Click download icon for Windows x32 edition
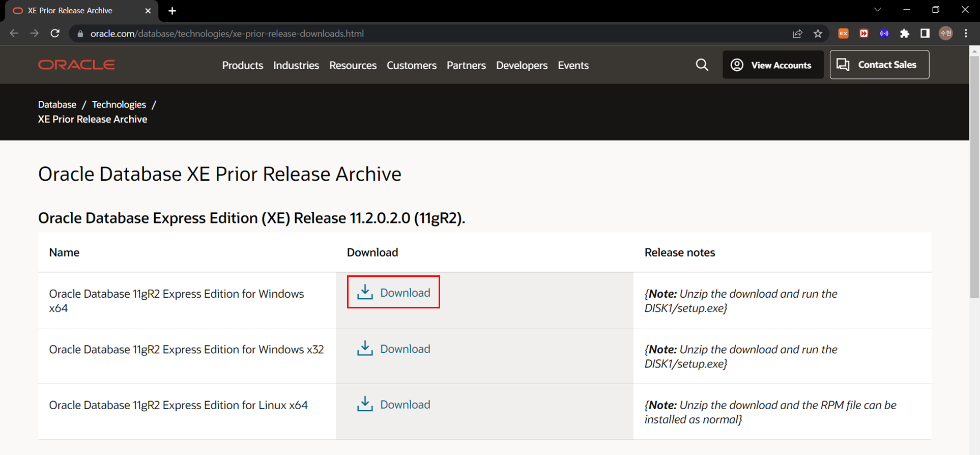The height and width of the screenshot is (455, 980). [x=365, y=348]
